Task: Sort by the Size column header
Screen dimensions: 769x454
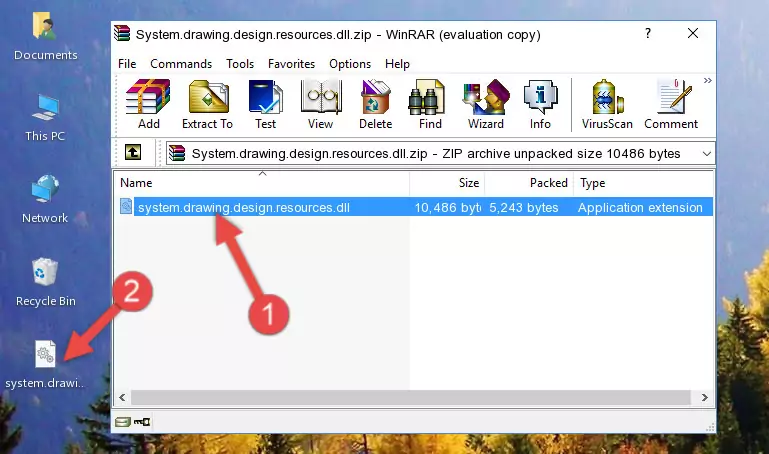Action: coord(447,183)
